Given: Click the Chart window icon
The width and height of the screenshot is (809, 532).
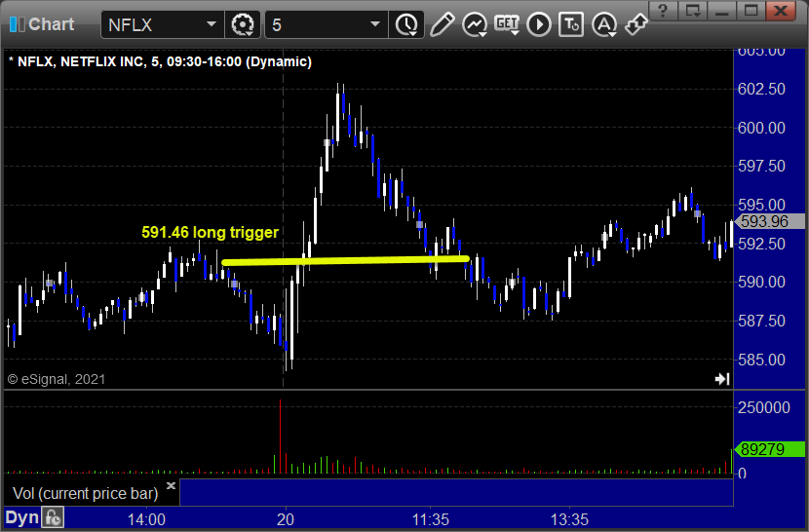Looking at the screenshot, I should pyautogui.click(x=17, y=24).
